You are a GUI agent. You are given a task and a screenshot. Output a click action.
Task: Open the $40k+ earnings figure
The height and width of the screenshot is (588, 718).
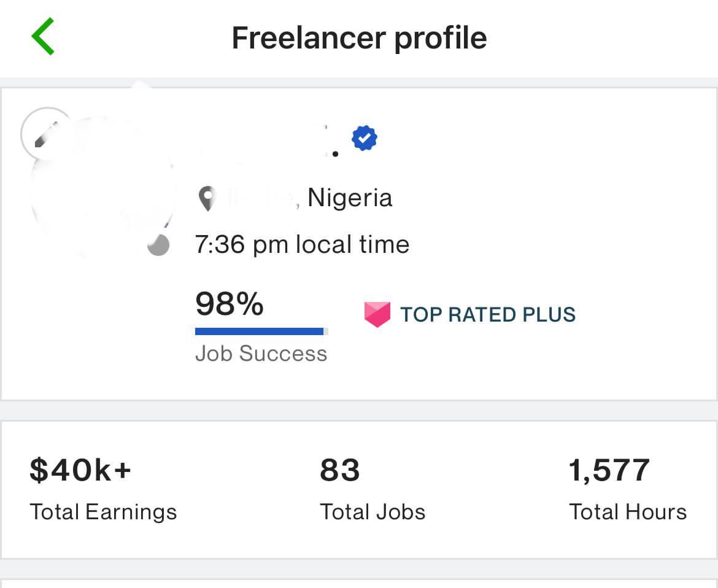(x=80, y=470)
